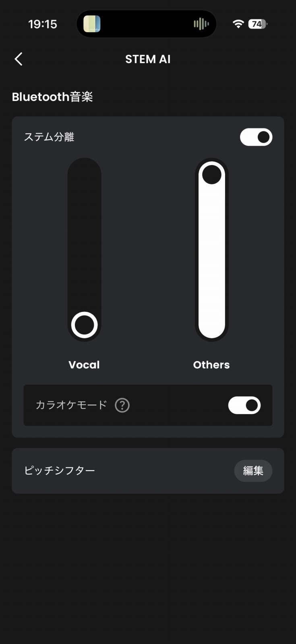Tap the 編集 button for pitch shifter
Image resolution: width=296 pixels, height=644 pixels.
253,471
